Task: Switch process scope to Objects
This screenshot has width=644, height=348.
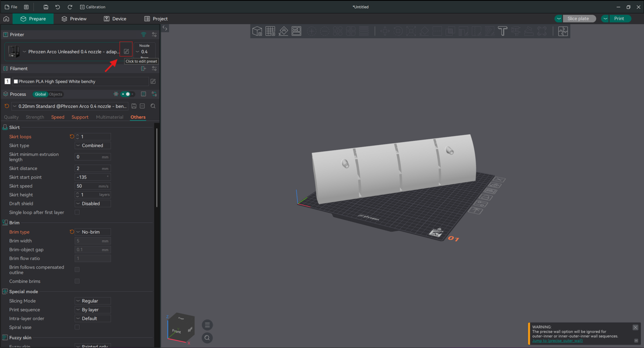Action: click(56, 94)
